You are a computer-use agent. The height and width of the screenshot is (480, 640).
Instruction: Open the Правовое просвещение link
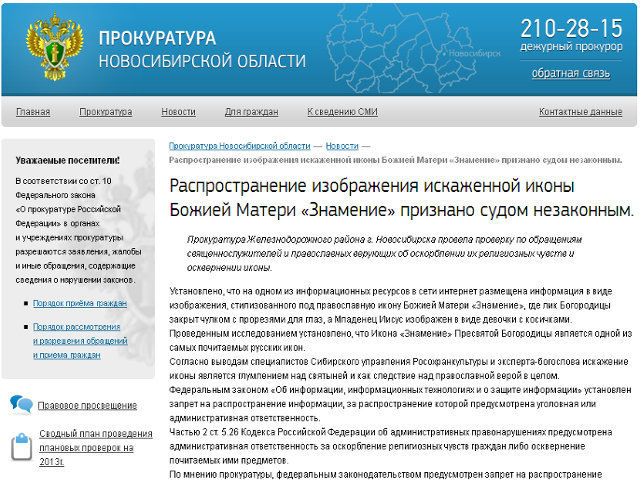(x=87, y=405)
